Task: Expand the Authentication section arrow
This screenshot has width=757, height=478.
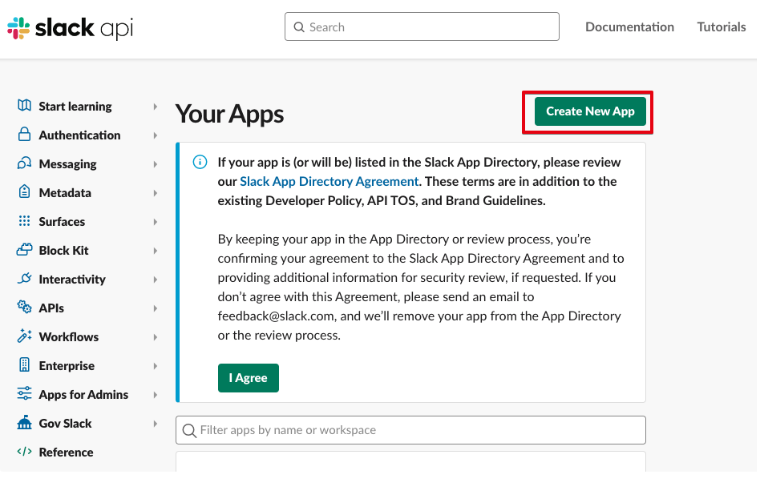Action: coord(155,135)
